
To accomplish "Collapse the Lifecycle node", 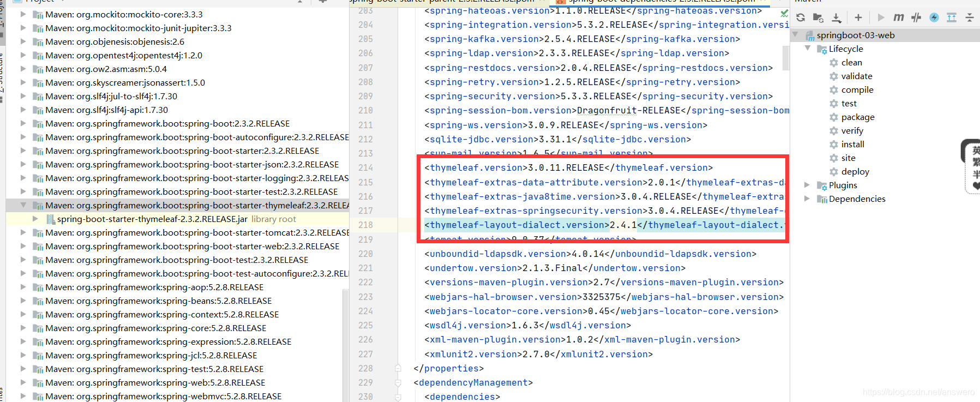I will [808, 49].
